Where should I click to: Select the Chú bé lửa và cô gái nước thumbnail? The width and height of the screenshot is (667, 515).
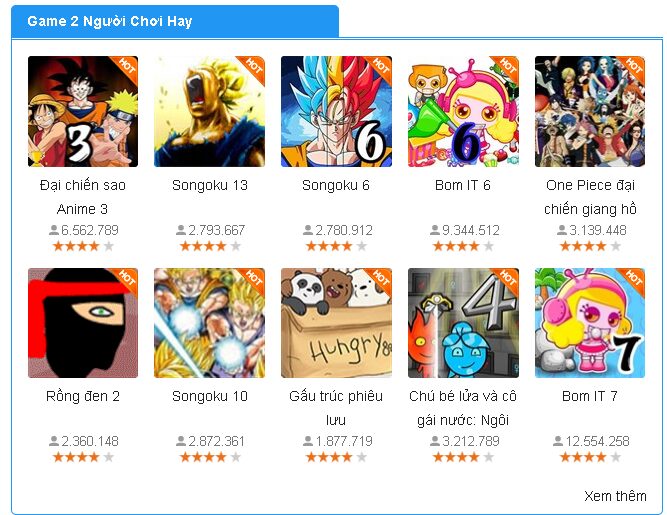tap(463, 323)
